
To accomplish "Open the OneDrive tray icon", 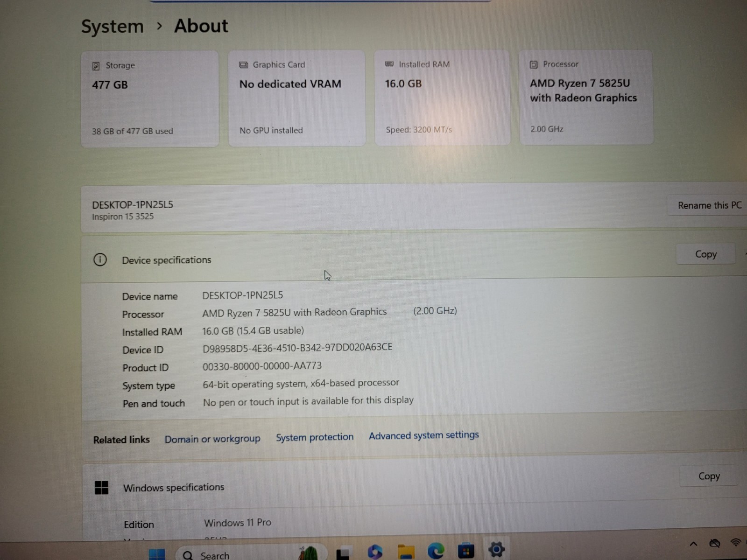I will click(715, 543).
